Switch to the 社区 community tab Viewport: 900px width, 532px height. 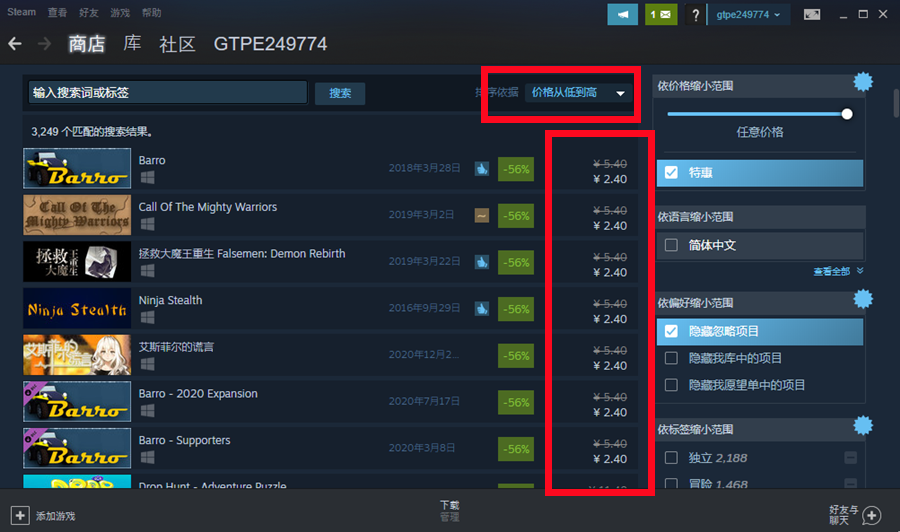point(177,44)
